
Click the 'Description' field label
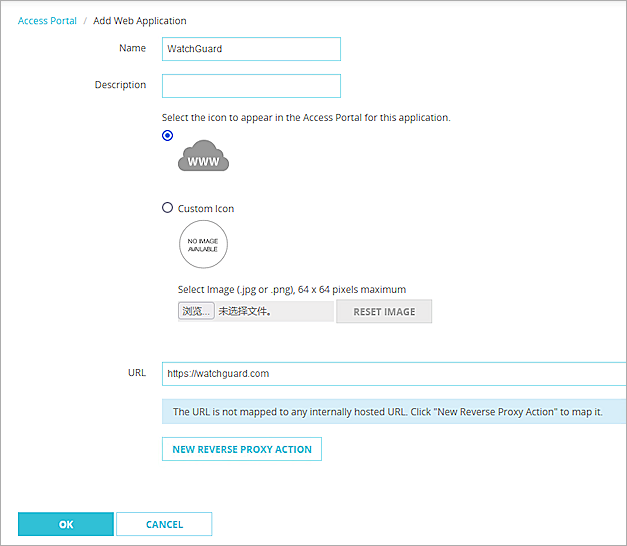coord(120,85)
